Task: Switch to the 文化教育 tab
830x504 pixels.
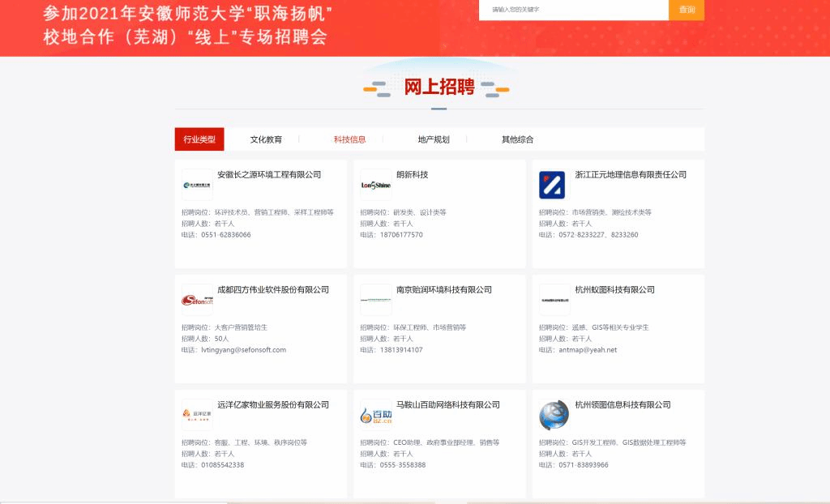Action: point(266,139)
